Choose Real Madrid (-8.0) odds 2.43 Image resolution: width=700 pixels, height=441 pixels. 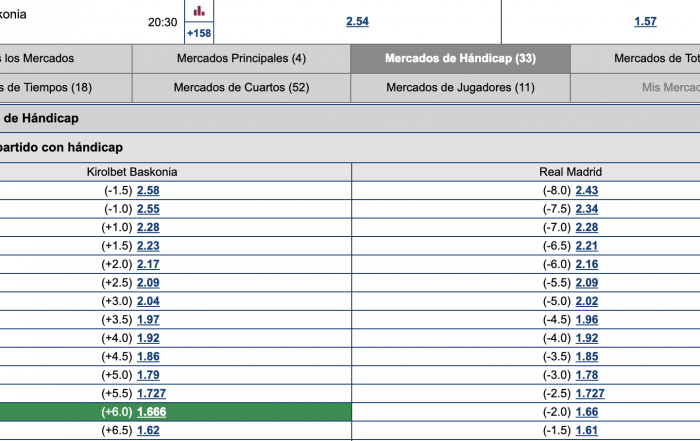pyautogui.click(x=587, y=191)
